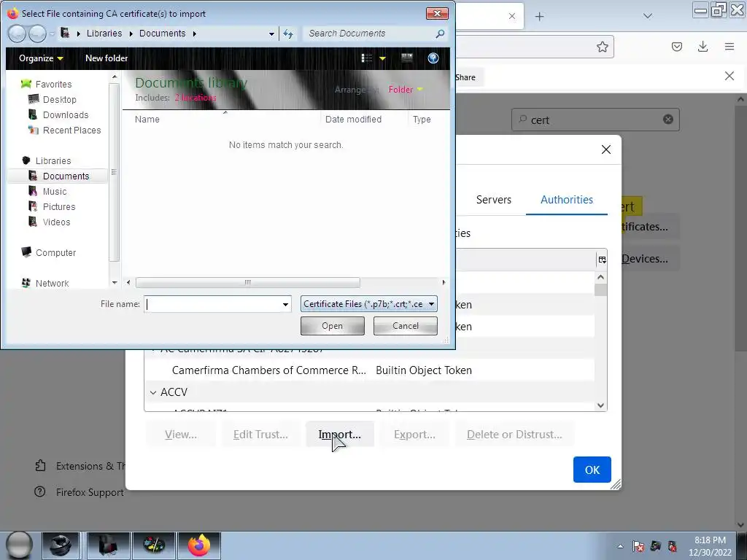
Task: Sort by Type column
Action: pyautogui.click(x=422, y=120)
